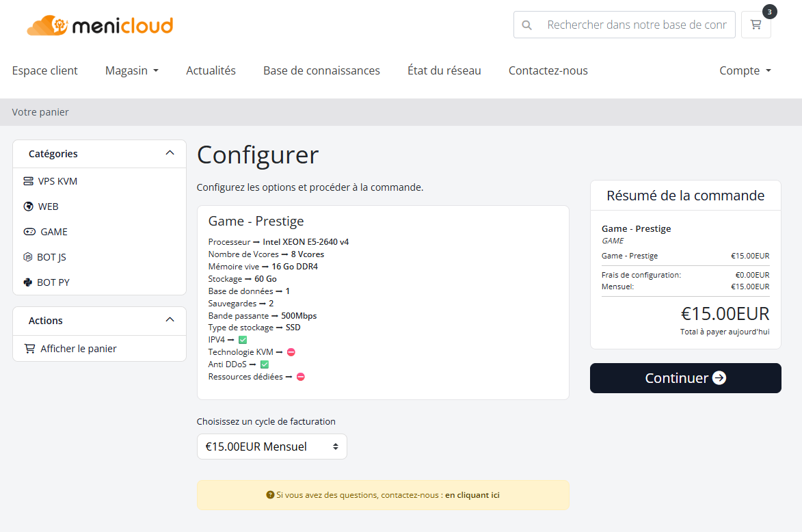Click the 'Frais de configuration:' label

pos(641,275)
